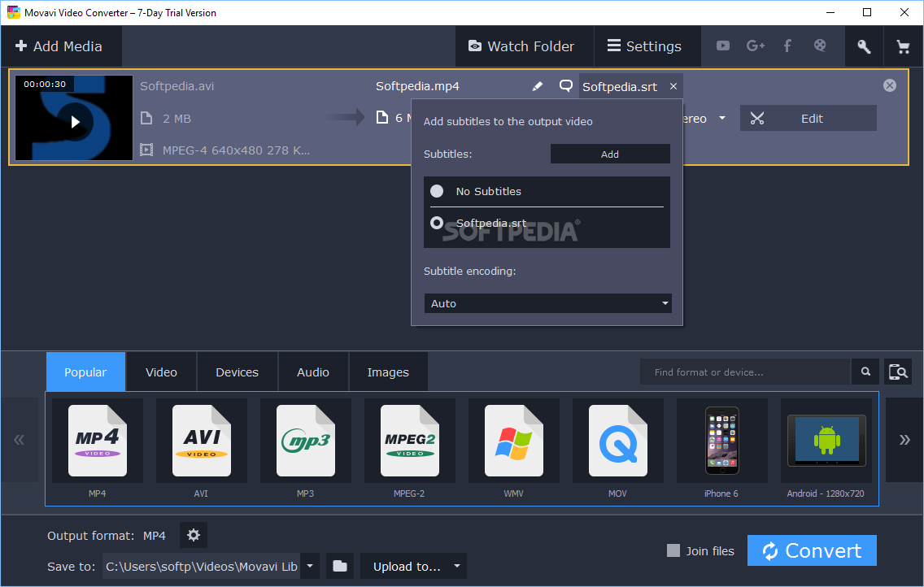Click the Softpedia.avi source file name
This screenshot has height=587, width=924.
(177, 86)
